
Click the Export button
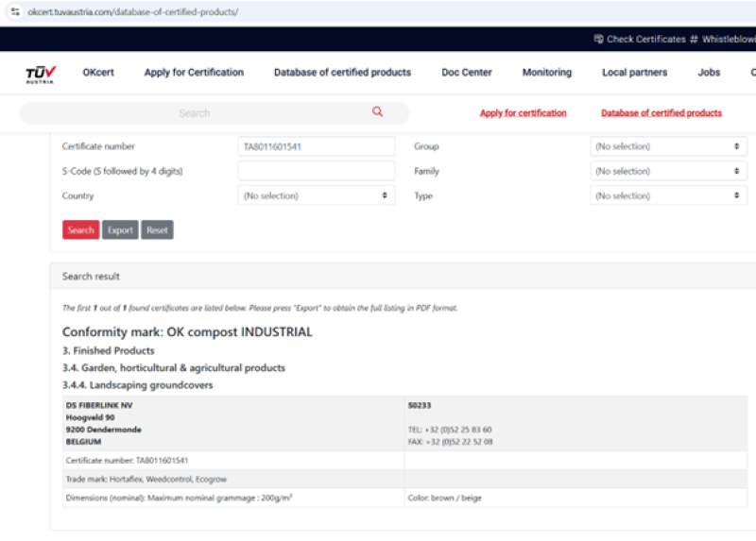(120, 229)
